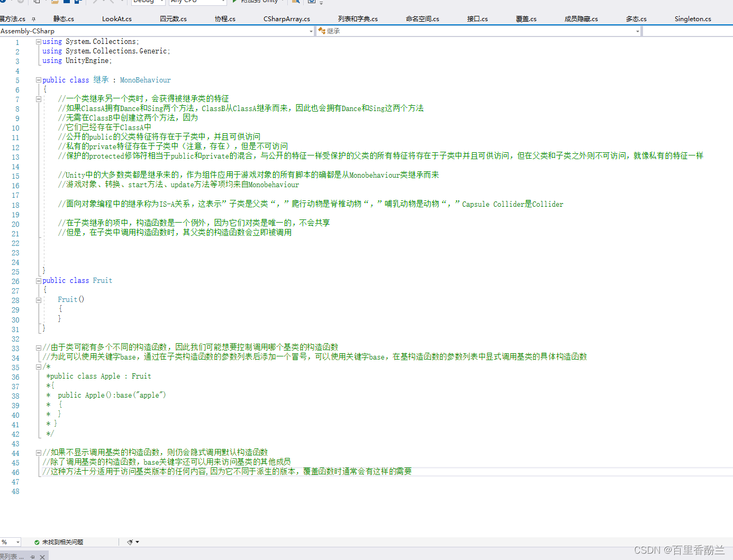
Task: Click comment starting '//Unity中的大多数类'
Action: pos(249,175)
